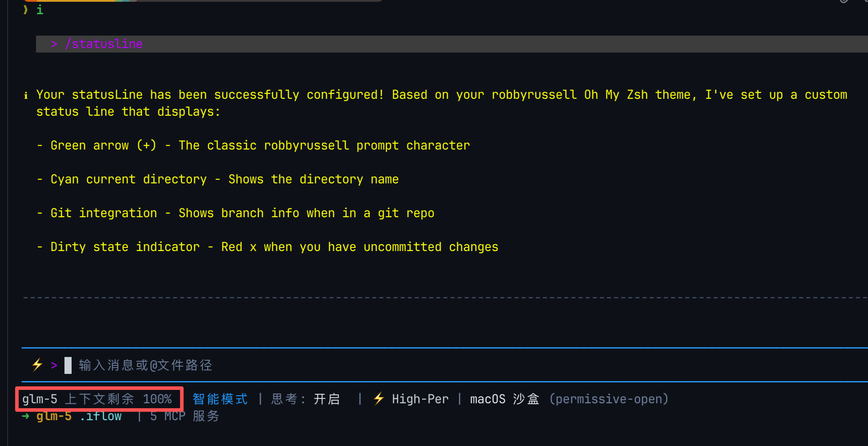Select the /statusline command line
868x446 pixels.
(104, 44)
